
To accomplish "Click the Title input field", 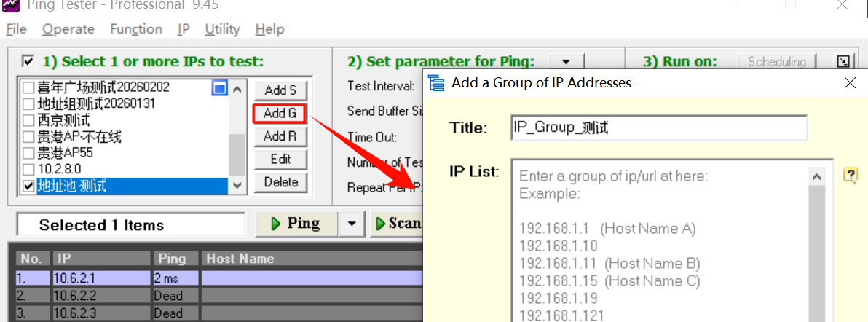I will pos(659,128).
